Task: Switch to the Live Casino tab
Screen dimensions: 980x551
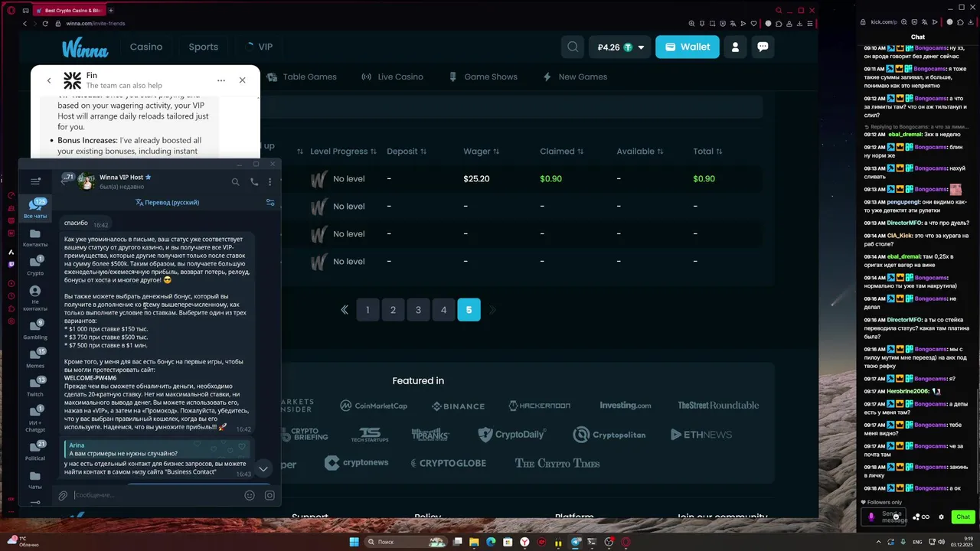Action: [392, 77]
